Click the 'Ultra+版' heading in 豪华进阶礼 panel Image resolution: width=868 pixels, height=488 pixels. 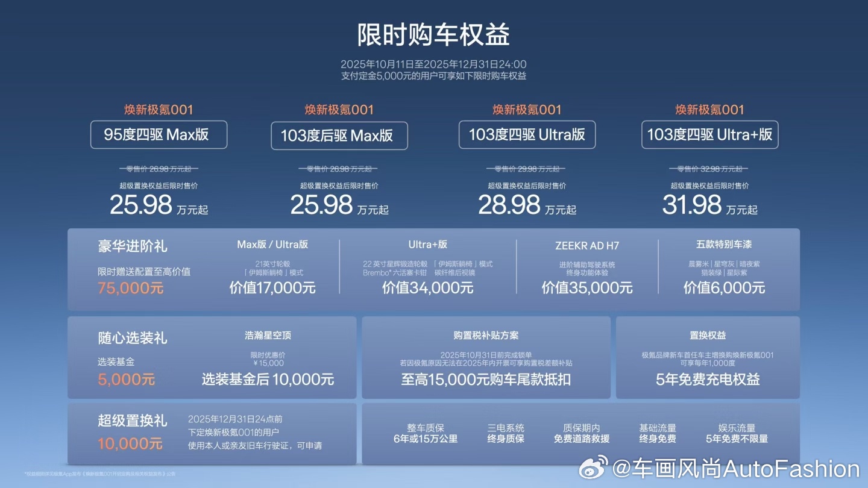coord(427,244)
